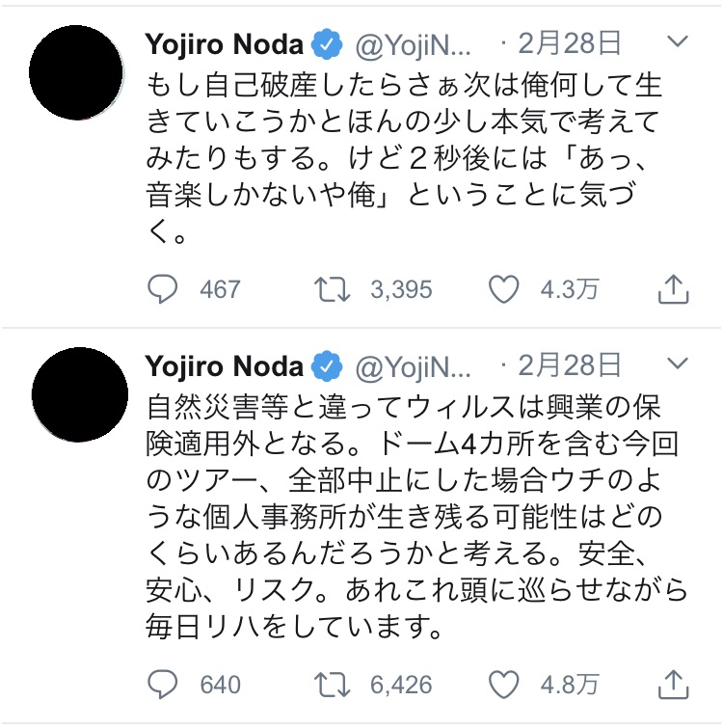
Task: Click 2月28日 date on first tweet
Action: click(x=569, y=44)
